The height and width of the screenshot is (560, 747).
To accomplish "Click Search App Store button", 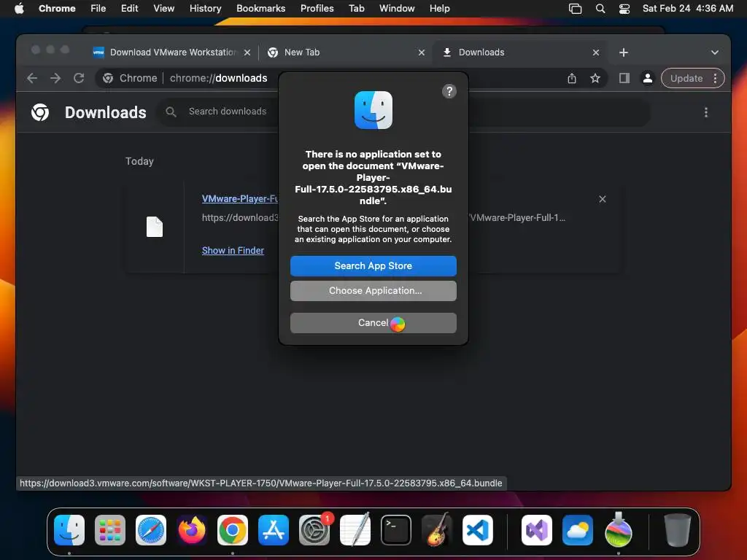I will point(373,265).
